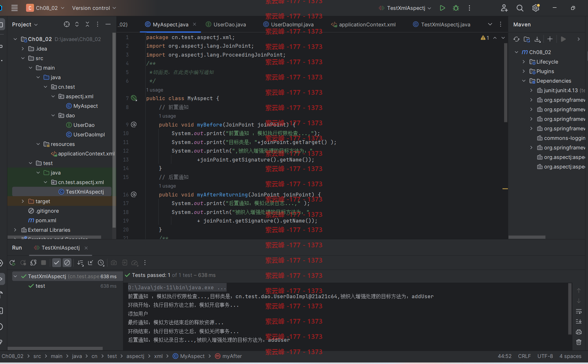Viewport: 588px width, 364px height.
Task: Run TestXmlAspectj configuration
Action: click(x=442, y=8)
